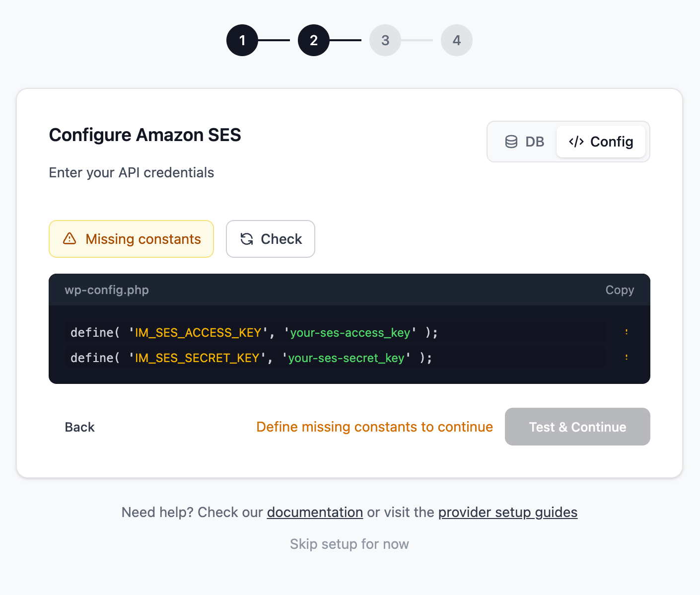Click the code </> icon next to Config
This screenshot has width=700, height=595.
point(575,142)
